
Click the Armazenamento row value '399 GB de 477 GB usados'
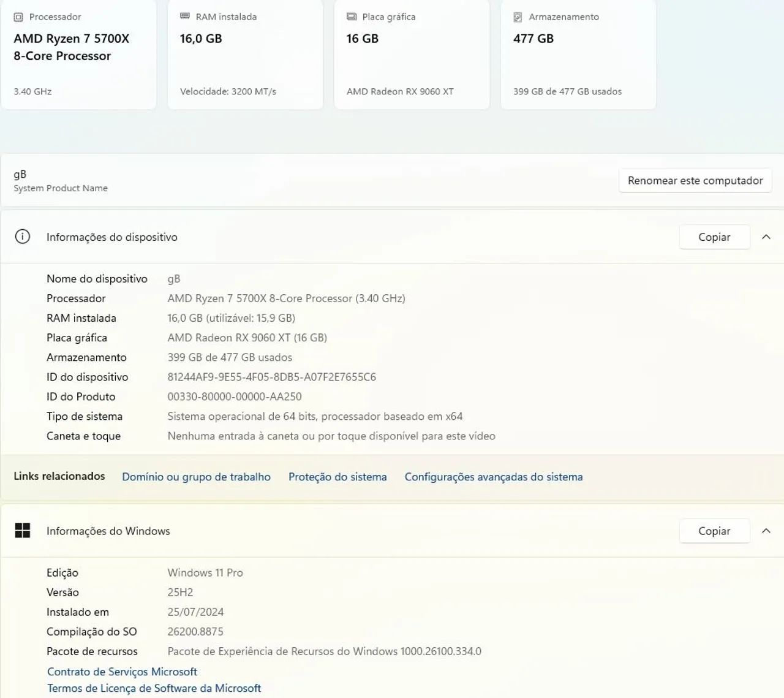point(230,357)
